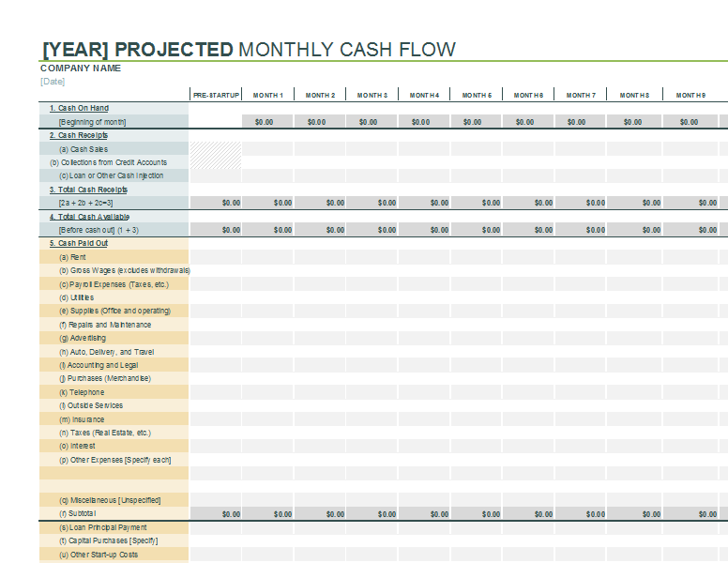Click the MONTH 7 column header

click(x=581, y=95)
